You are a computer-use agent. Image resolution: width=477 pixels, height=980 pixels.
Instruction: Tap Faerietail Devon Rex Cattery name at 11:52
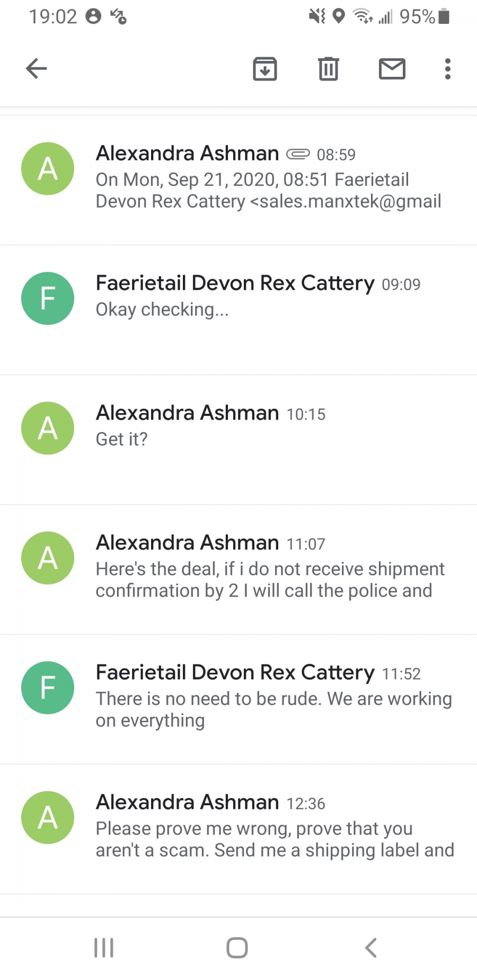pyautogui.click(x=235, y=672)
